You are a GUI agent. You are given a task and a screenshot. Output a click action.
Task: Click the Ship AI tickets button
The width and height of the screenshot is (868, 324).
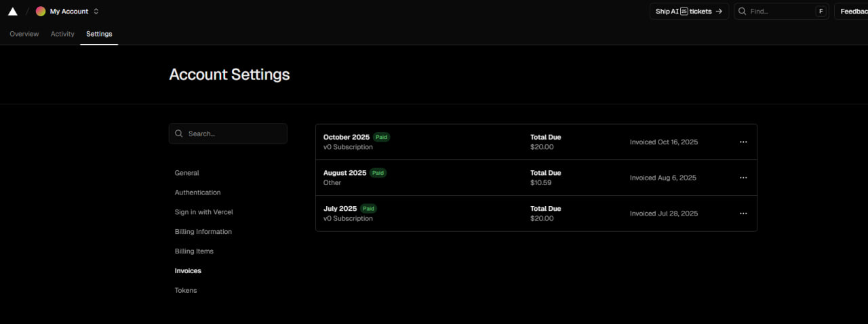(x=689, y=12)
